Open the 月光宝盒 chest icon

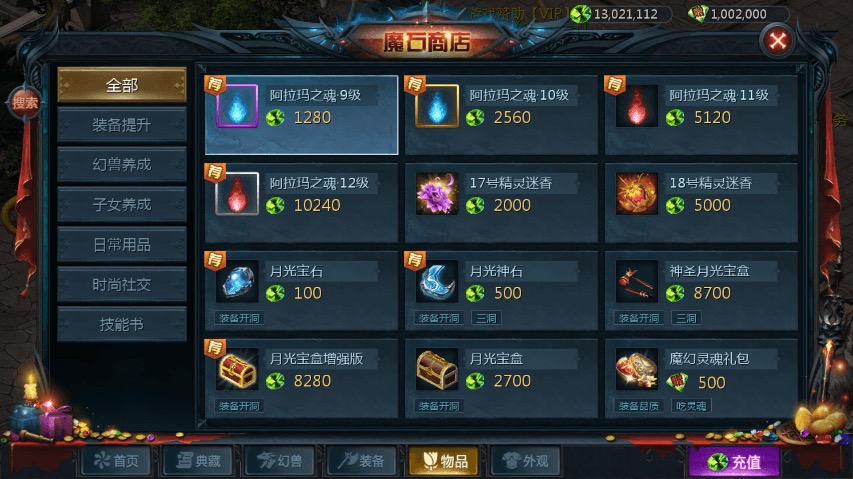tap(436, 370)
